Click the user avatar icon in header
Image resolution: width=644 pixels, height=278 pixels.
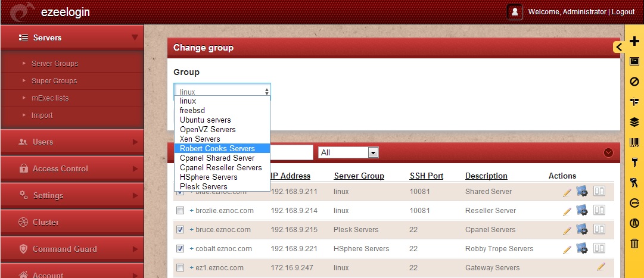(x=515, y=12)
